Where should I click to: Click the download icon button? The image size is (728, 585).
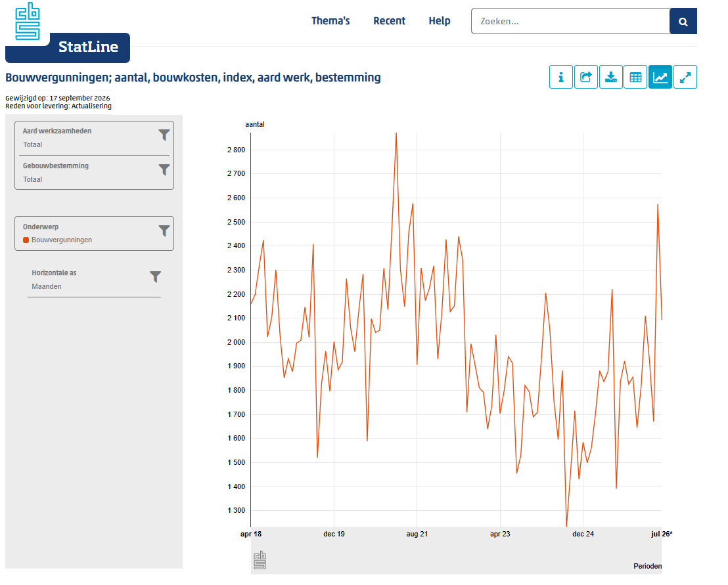[610, 77]
